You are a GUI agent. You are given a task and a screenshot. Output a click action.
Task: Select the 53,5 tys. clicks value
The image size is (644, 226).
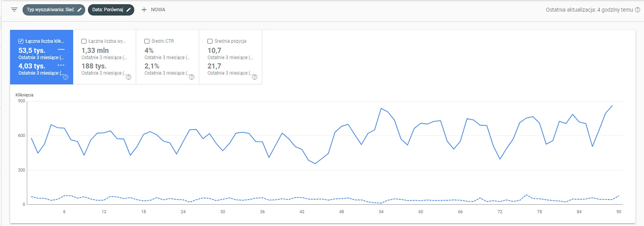[32, 50]
